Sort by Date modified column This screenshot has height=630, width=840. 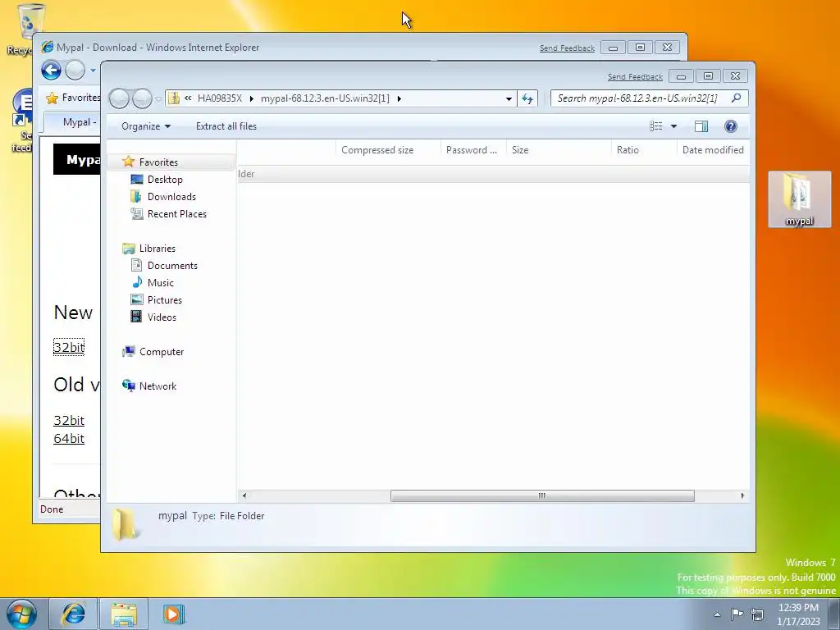[x=713, y=150]
